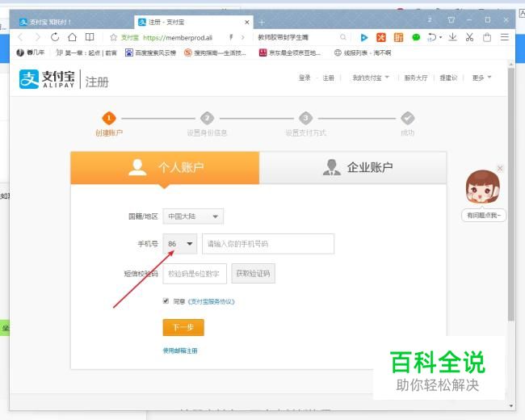Expand the undo icon dropdown arrow
Screen dimensions: 525x420
point(441,37)
